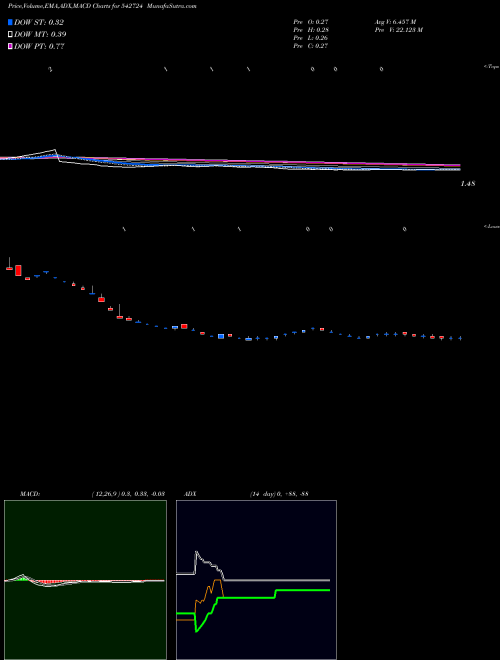
Task: Click the 'Pre O: 0.27' value
Action: [311, 22]
